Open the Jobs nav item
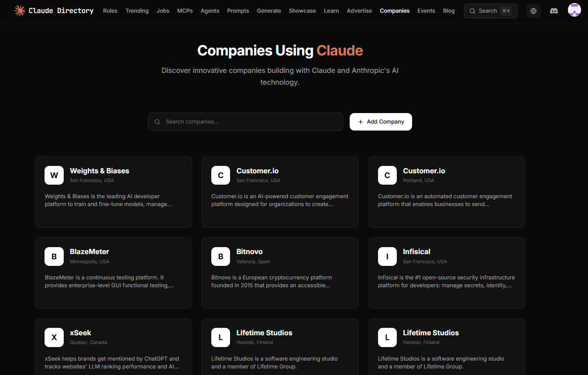The width and height of the screenshot is (588, 375). click(163, 11)
